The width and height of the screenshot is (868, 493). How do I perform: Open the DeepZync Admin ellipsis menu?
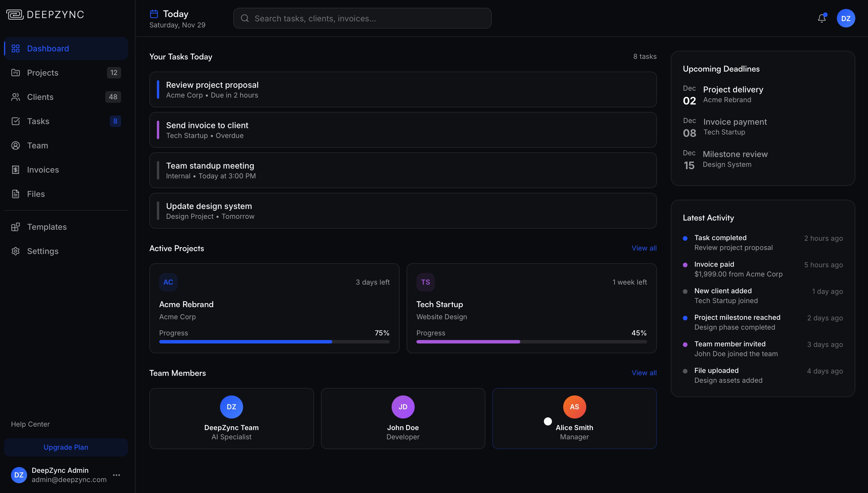(117, 475)
